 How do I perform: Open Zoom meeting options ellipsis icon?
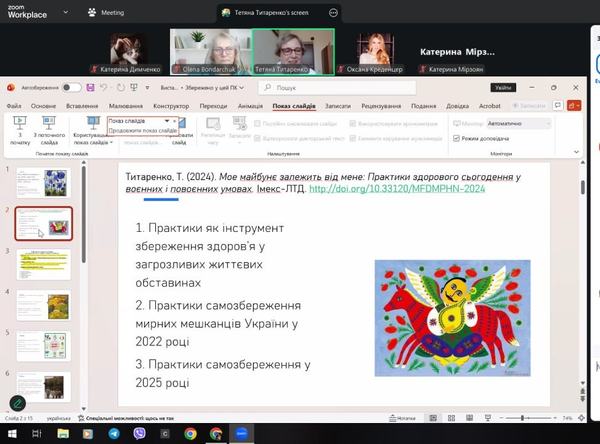(x=333, y=13)
